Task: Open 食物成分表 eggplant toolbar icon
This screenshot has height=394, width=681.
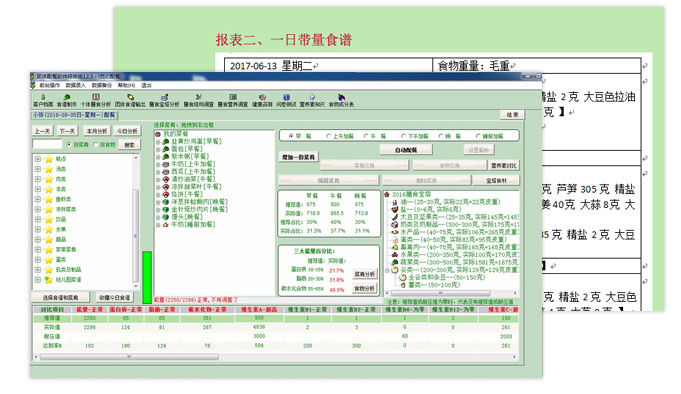Action: click(341, 100)
